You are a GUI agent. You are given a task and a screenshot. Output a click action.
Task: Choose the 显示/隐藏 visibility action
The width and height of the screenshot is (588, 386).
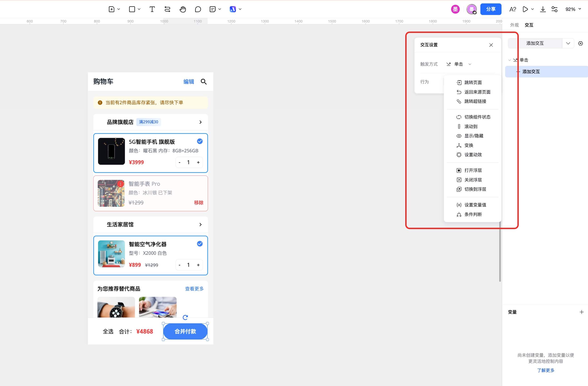pos(473,136)
